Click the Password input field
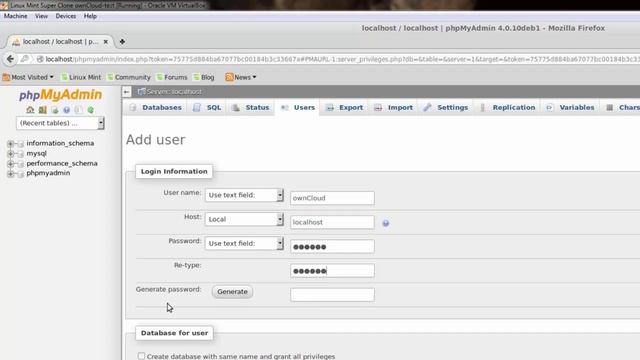The width and height of the screenshot is (640, 360). (x=332, y=247)
